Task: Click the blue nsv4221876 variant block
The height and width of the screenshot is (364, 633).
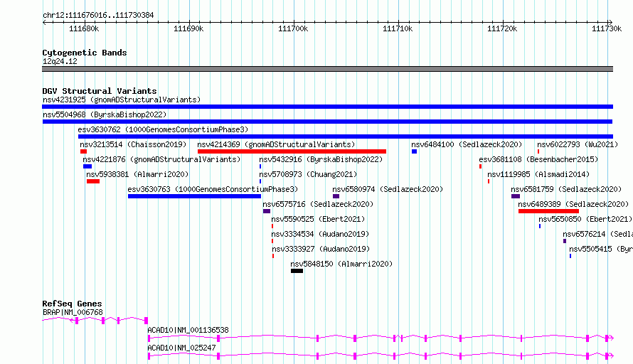Action: [x=87, y=166]
